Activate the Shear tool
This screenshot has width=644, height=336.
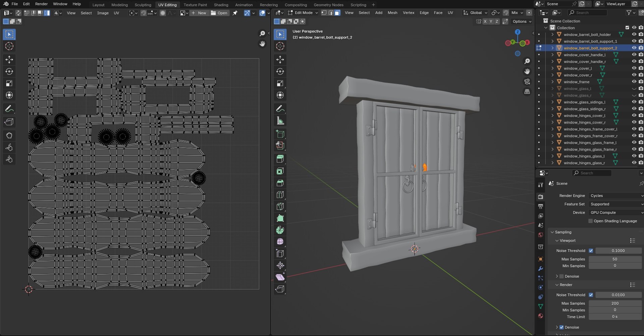(280, 277)
